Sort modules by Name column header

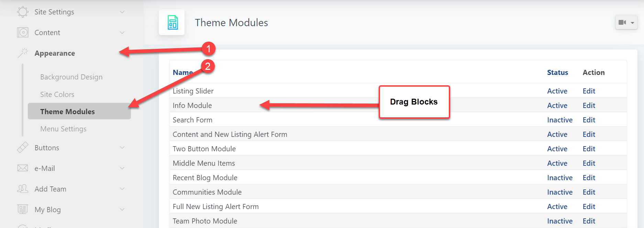point(182,73)
